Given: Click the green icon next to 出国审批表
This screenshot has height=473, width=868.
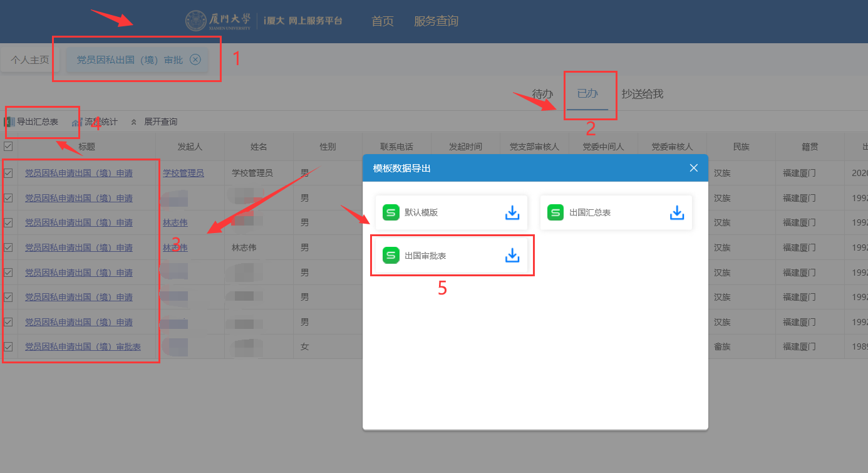Looking at the screenshot, I should pos(391,256).
